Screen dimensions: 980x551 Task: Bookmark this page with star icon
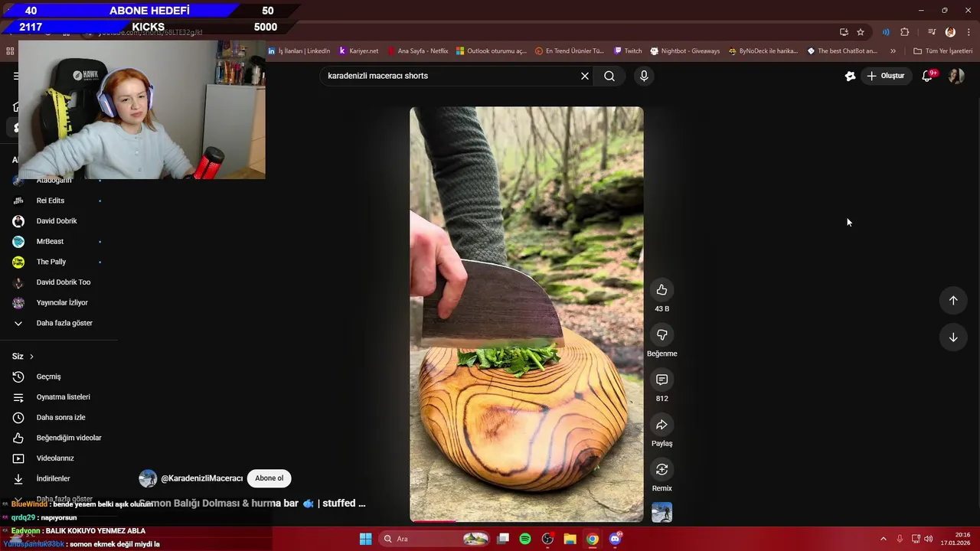point(861,32)
